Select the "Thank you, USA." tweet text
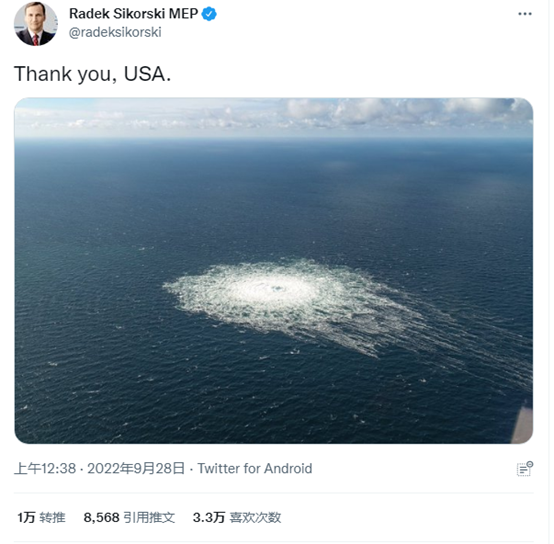The width and height of the screenshot is (554, 544). point(92,74)
